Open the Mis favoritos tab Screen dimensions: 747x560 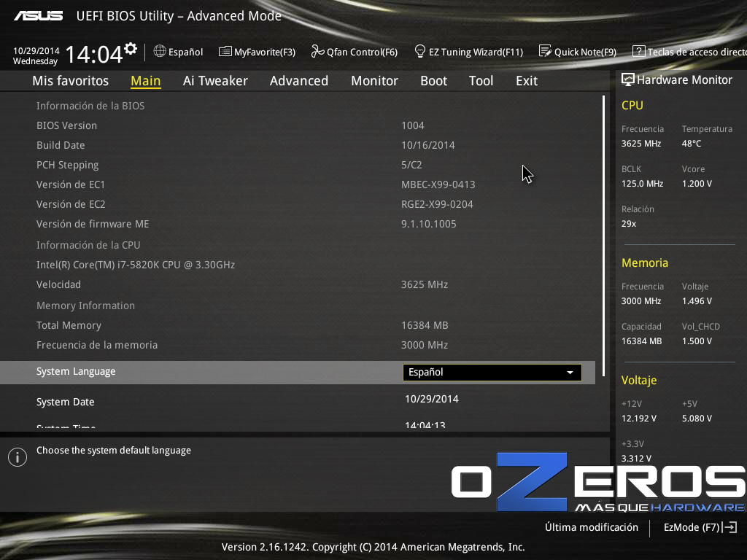click(71, 81)
